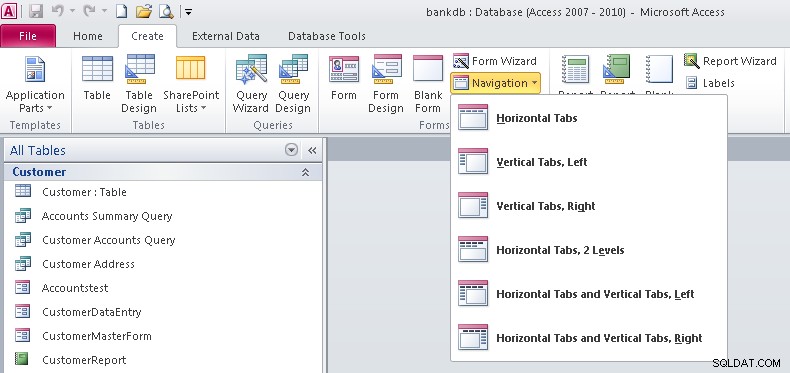Screen dimensions: 790x373
Task: Select the Create ribbon tab
Action: coord(147,36)
